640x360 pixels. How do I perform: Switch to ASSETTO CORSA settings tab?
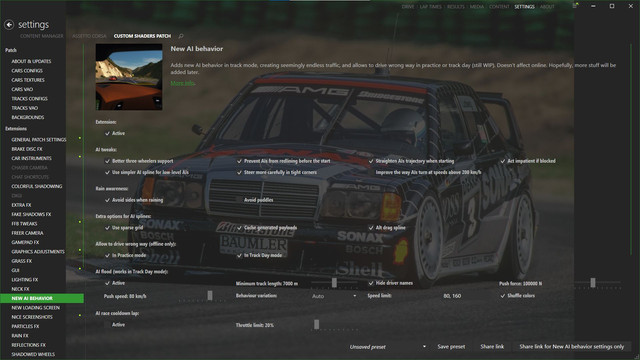click(89, 36)
